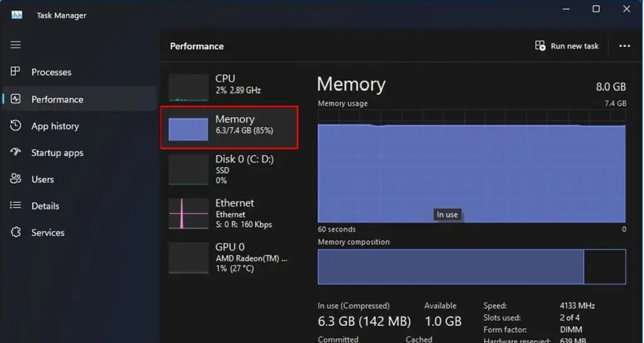The image size is (644, 343).
Task: Open the hamburger navigation menu
Action: coord(16,45)
